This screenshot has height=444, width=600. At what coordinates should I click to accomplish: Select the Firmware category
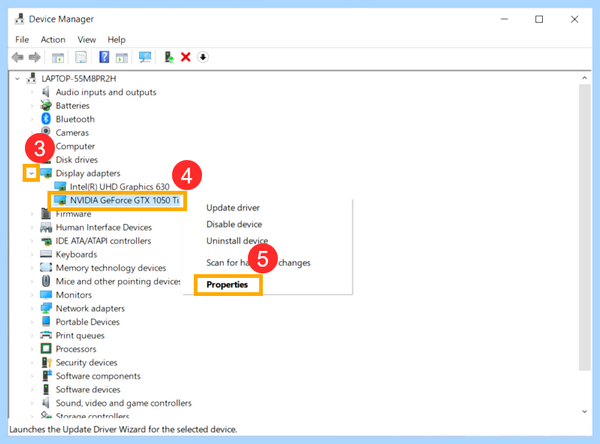tap(73, 214)
